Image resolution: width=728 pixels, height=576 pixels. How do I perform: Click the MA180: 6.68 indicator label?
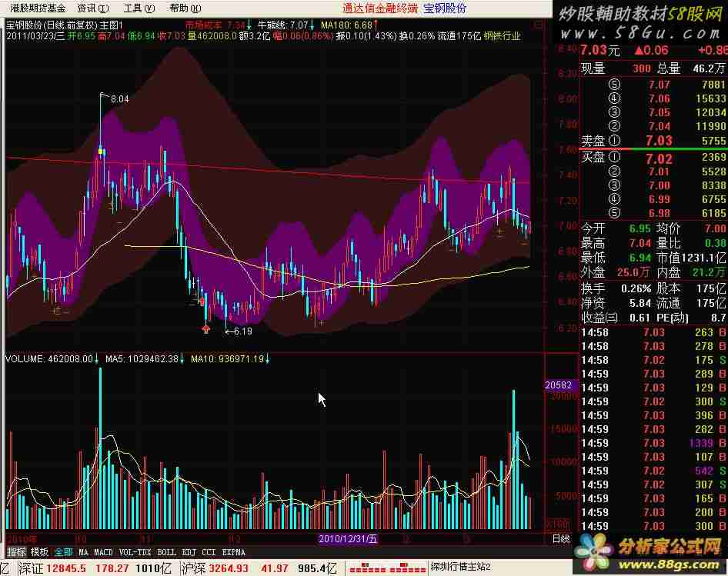coord(347,25)
